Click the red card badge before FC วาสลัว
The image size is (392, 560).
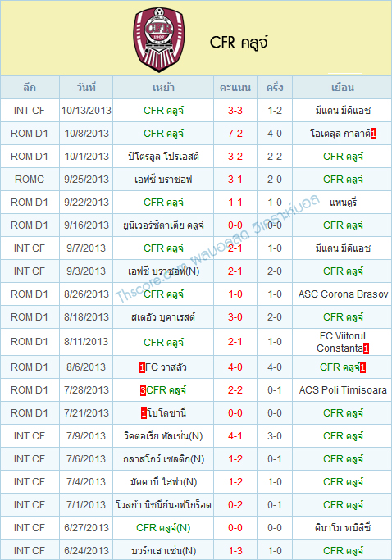point(142,367)
